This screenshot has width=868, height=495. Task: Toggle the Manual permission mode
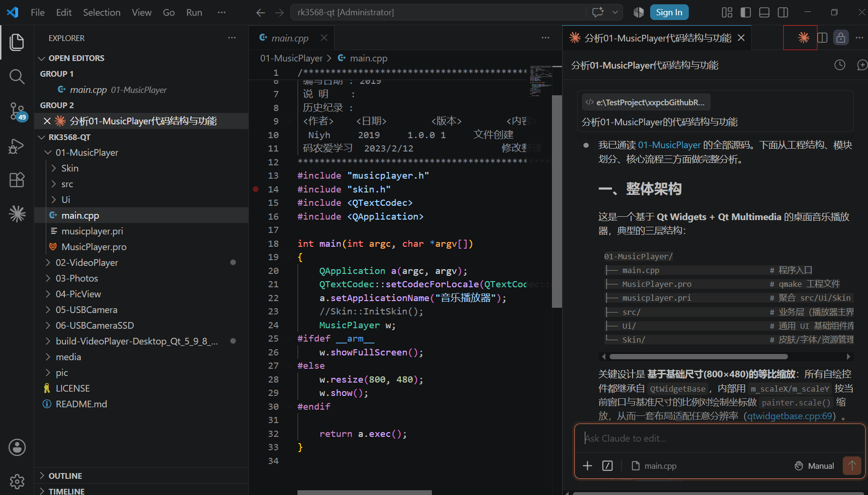814,466
